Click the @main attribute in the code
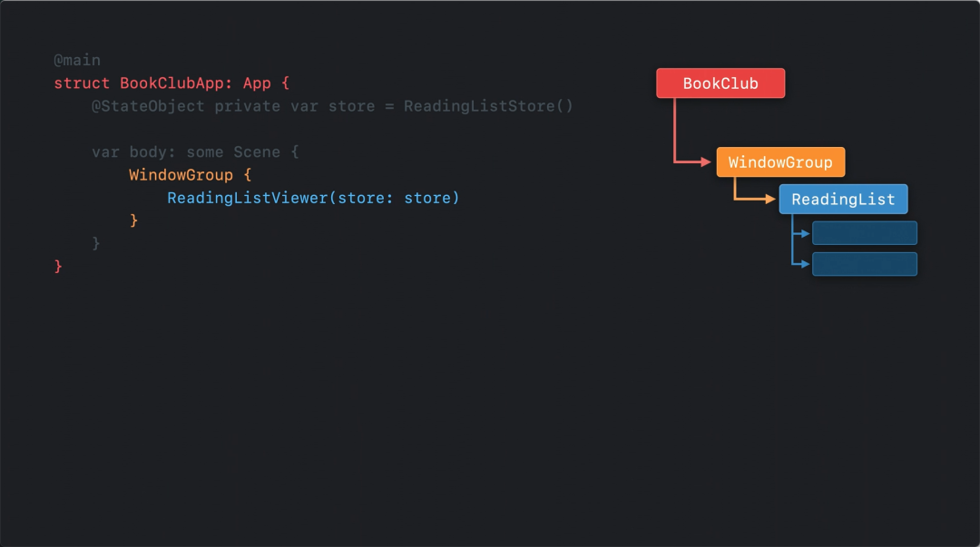Screen dimensions: 980x547 coord(77,61)
